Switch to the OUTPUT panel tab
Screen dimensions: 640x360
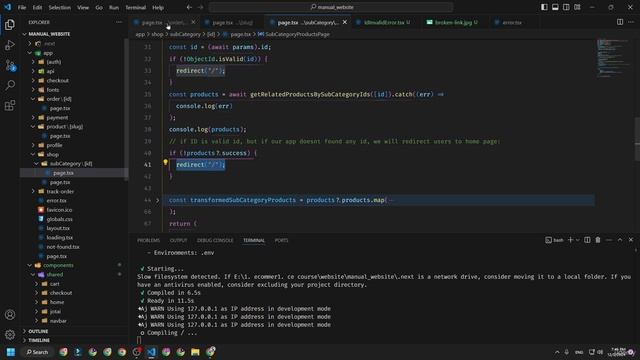click(x=178, y=240)
